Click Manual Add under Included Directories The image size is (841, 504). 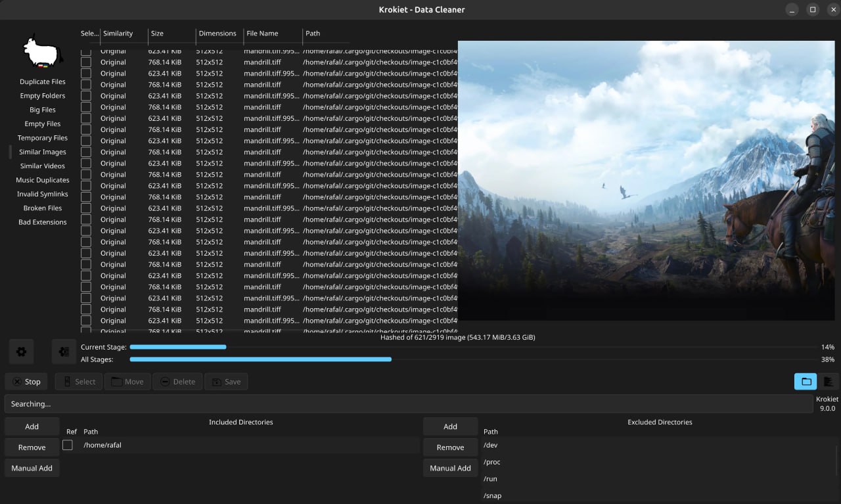32,468
